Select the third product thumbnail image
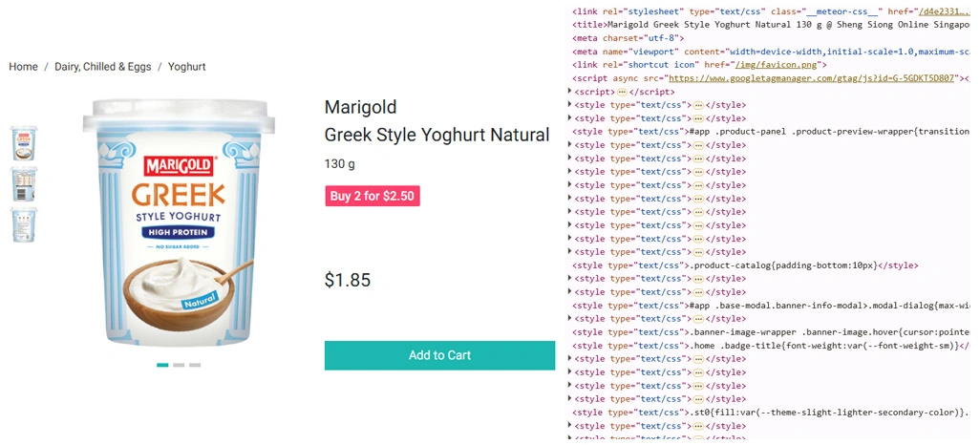The height and width of the screenshot is (445, 980). [x=24, y=225]
